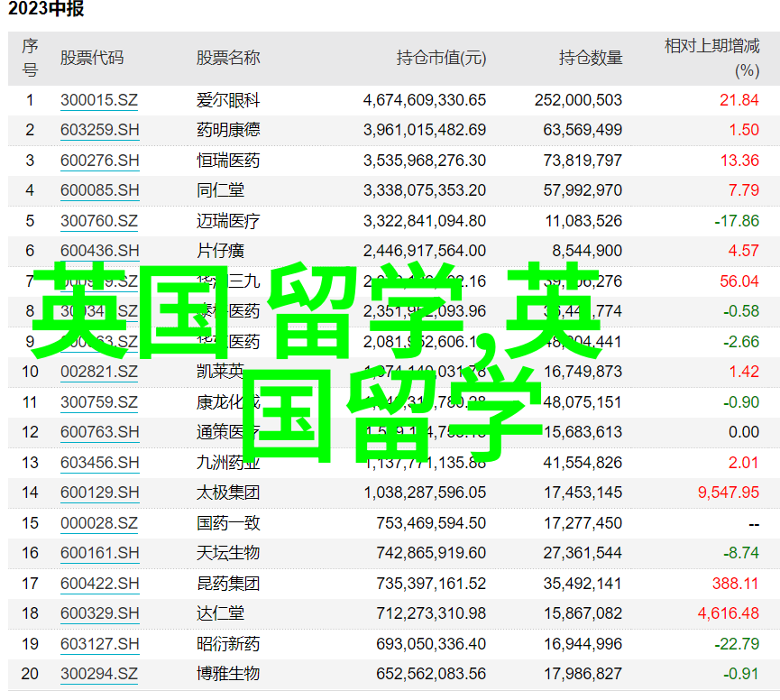The width and height of the screenshot is (780, 700).
Task: Open stock code link 600085.SH
Action: tap(99, 190)
